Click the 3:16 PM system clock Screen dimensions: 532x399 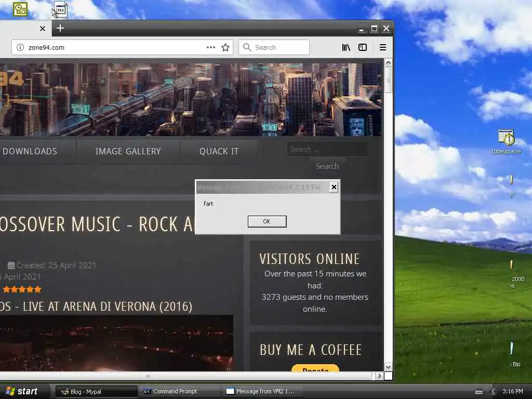(x=513, y=392)
